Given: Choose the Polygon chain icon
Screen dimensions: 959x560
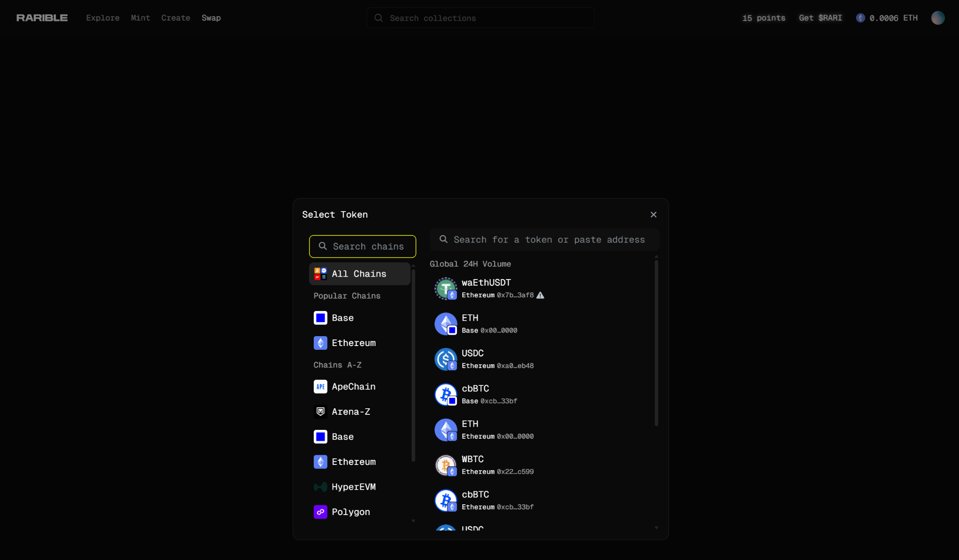Looking at the screenshot, I should coord(320,512).
